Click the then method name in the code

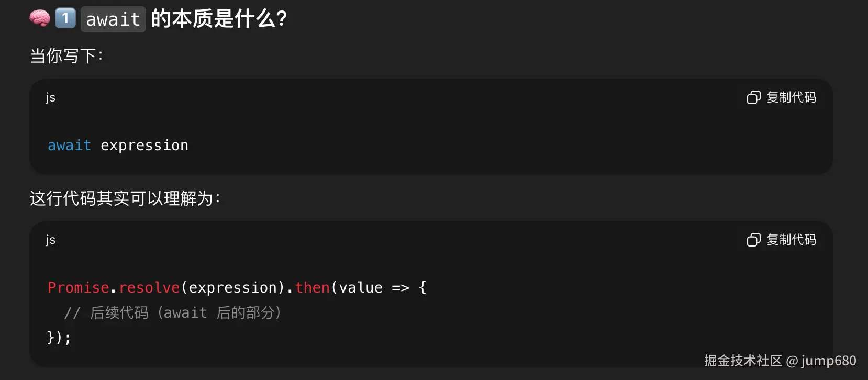(x=312, y=288)
